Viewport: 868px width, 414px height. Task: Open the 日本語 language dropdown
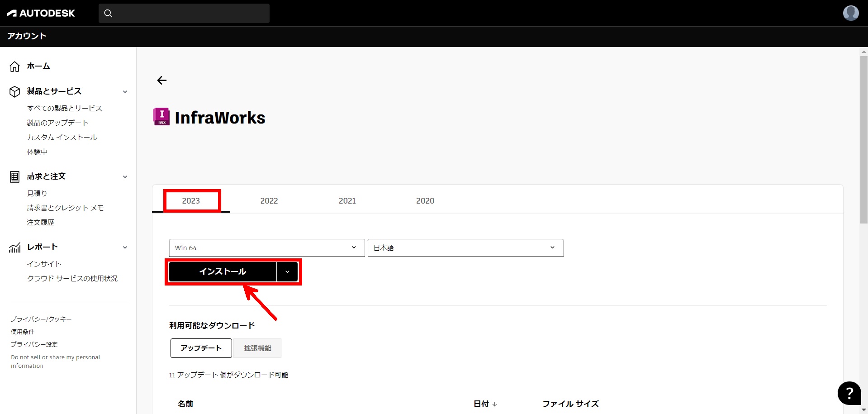point(465,248)
